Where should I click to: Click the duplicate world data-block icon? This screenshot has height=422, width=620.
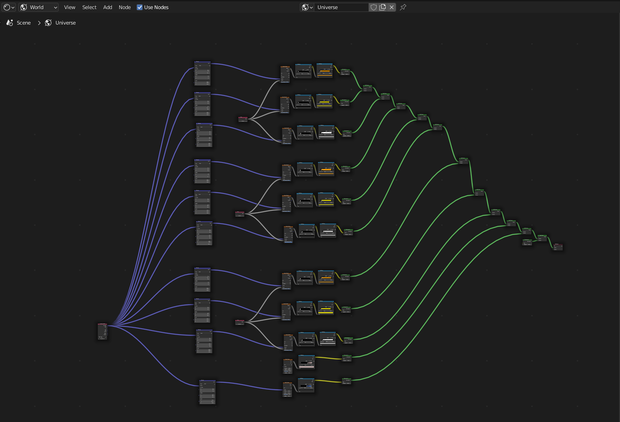coord(382,7)
